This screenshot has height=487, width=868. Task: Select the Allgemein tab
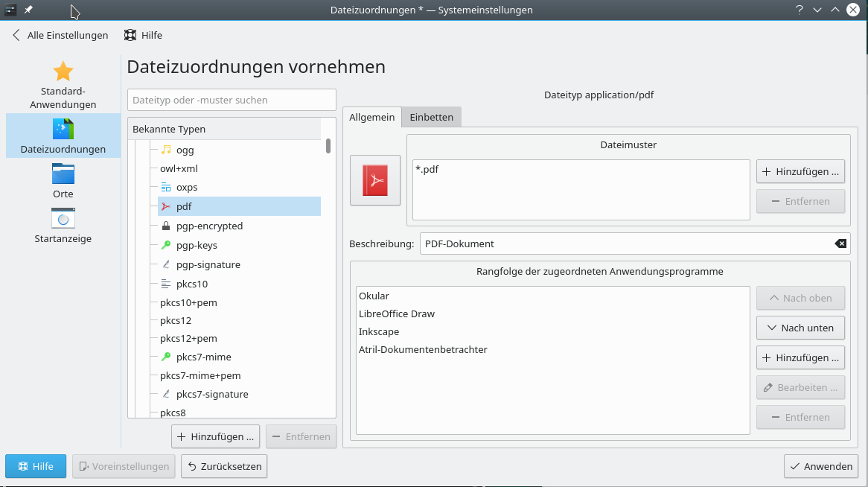tap(372, 117)
